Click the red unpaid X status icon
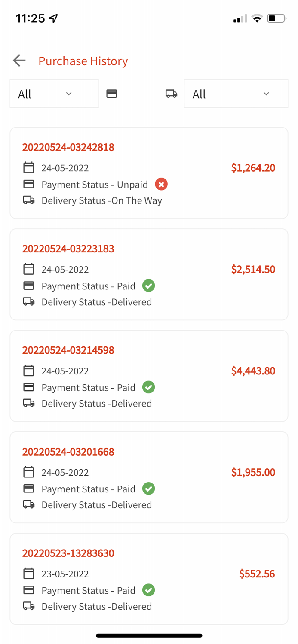This screenshot has height=644, width=298. (161, 184)
